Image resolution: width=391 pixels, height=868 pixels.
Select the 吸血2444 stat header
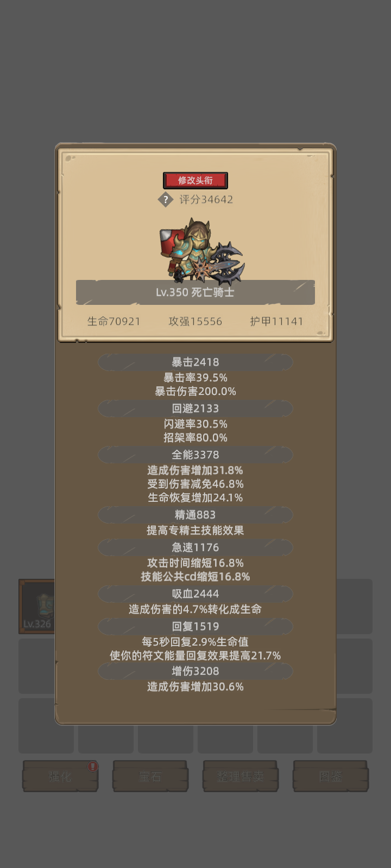(195, 594)
